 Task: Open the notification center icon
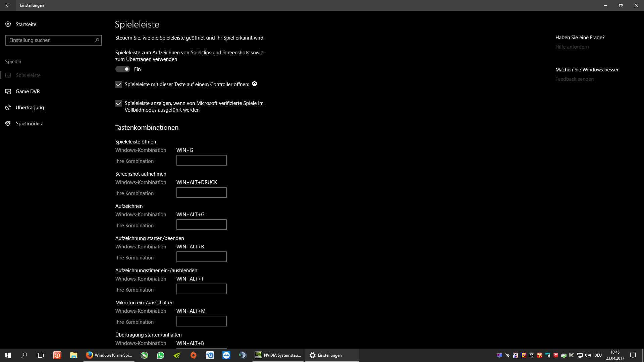[633, 355]
